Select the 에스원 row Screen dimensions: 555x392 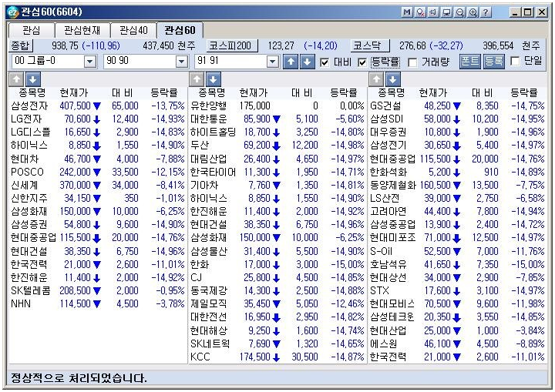pyautogui.click(x=457, y=343)
